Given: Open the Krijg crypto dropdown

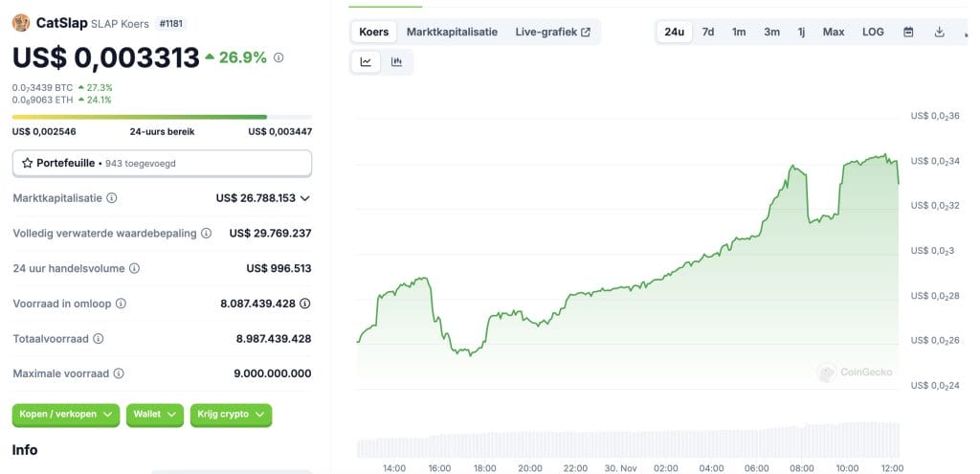Looking at the screenshot, I should point(232,415).
